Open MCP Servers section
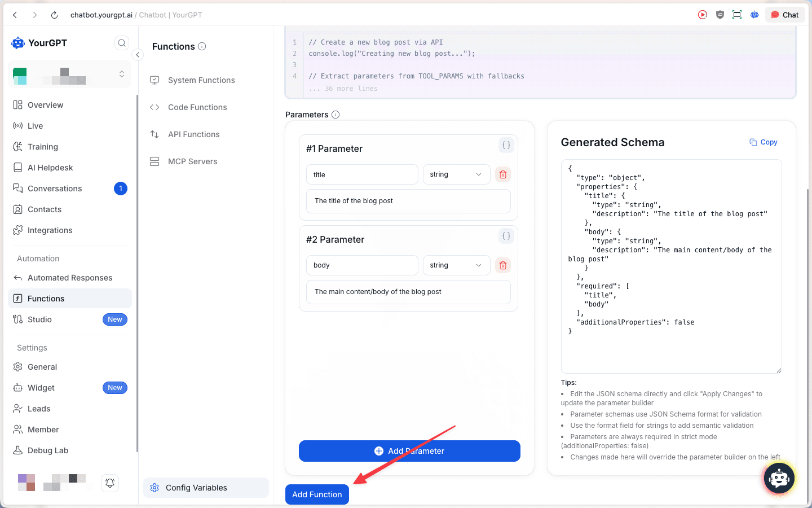The image size is (812, 508). [192, 161]
